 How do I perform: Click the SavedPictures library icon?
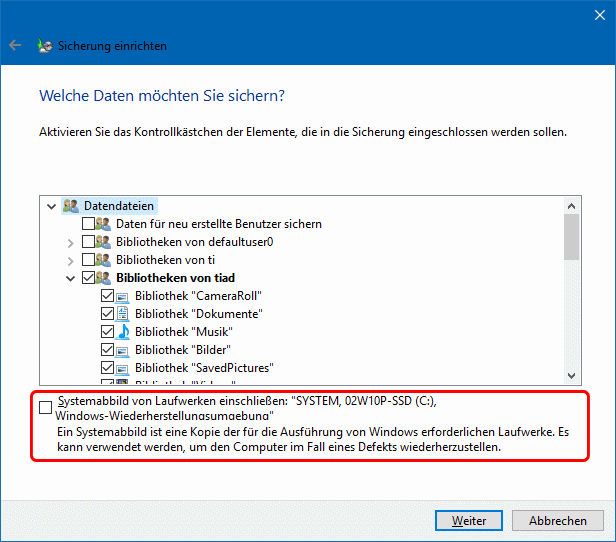[123, 368]
